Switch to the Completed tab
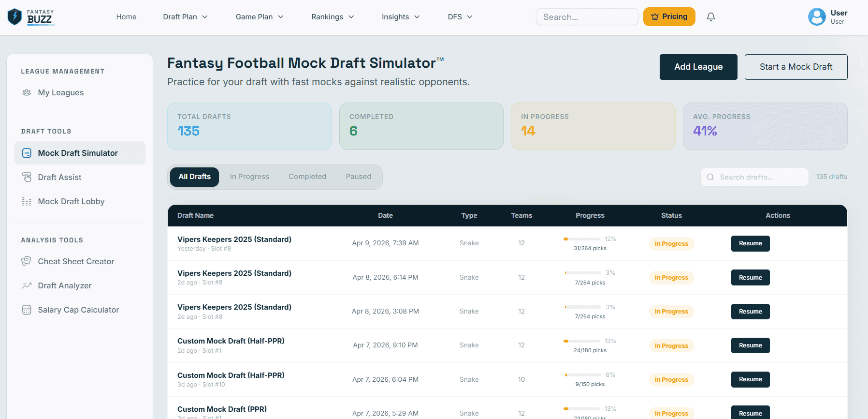The height and width of the screenshot is (419, 868). tap(307, 177)
